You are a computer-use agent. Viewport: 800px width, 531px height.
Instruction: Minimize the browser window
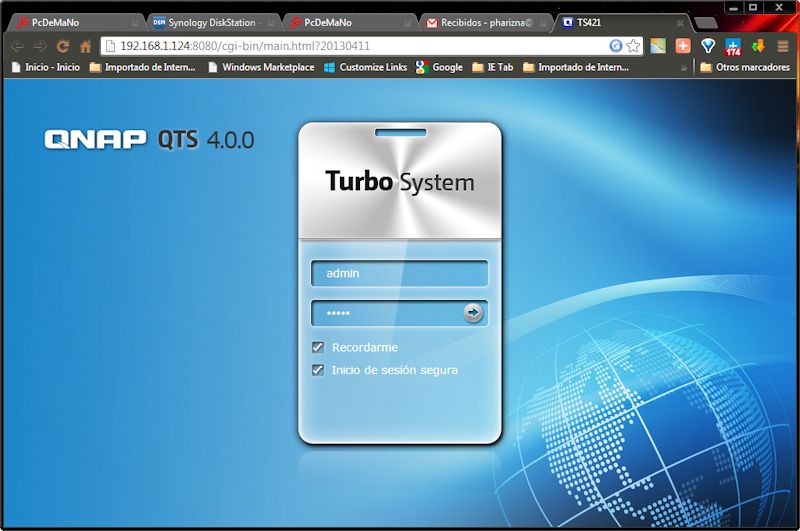(734, 7)
